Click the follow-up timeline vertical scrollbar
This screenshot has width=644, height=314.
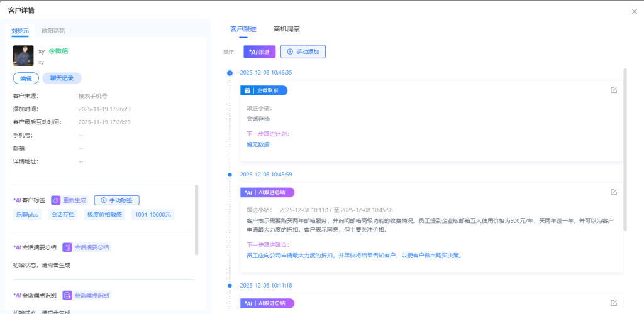click(625, 151)
